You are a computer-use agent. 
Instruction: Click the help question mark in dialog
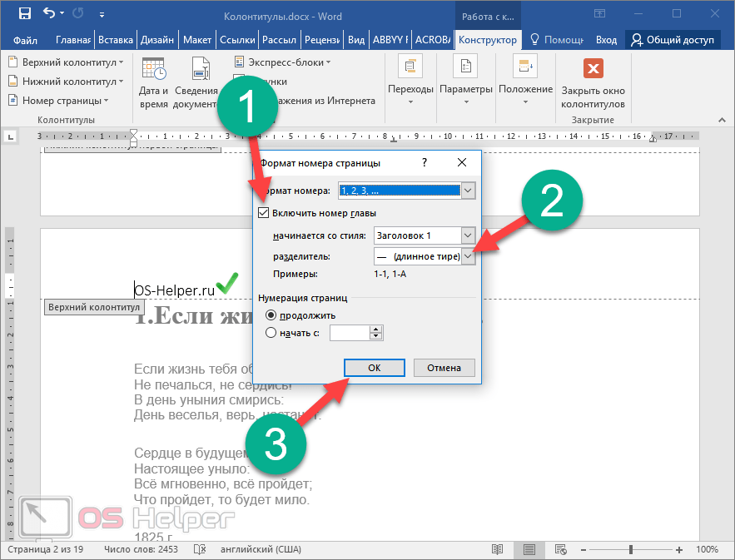(x=425, y=162)
